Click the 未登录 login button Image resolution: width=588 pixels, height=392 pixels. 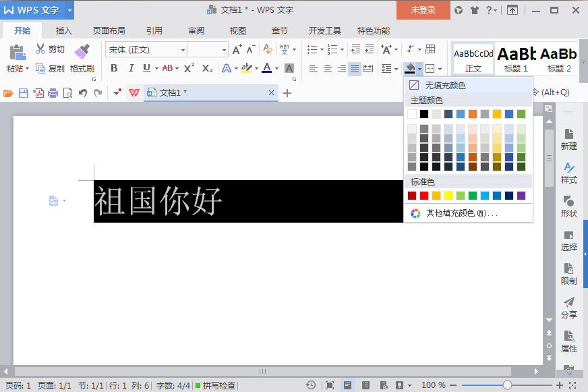tap(423, 10)
